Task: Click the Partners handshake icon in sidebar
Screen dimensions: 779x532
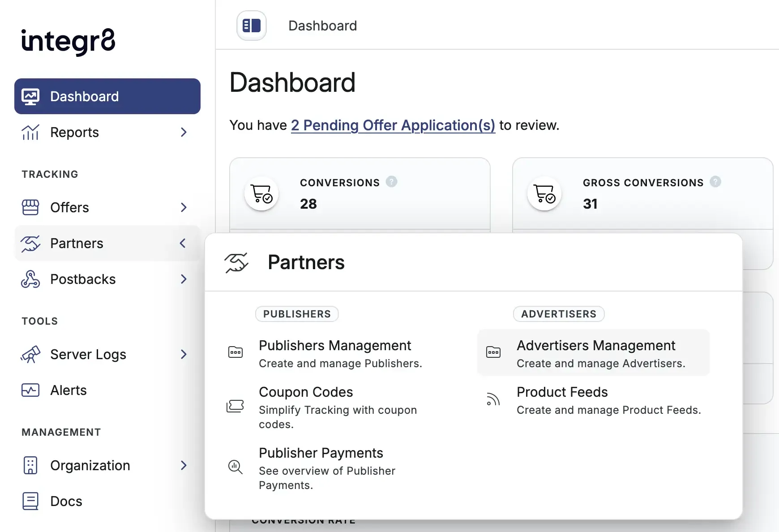Action: point(30,243)
